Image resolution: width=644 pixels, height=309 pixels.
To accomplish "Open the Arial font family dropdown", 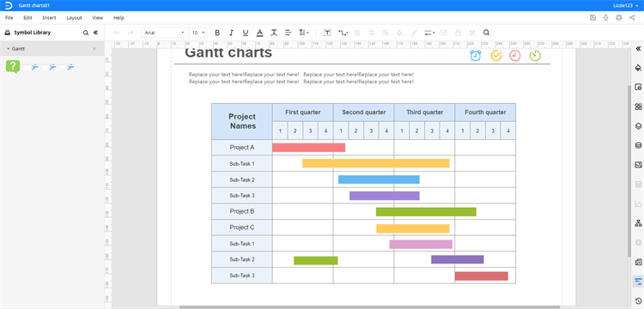I will 163,33.
